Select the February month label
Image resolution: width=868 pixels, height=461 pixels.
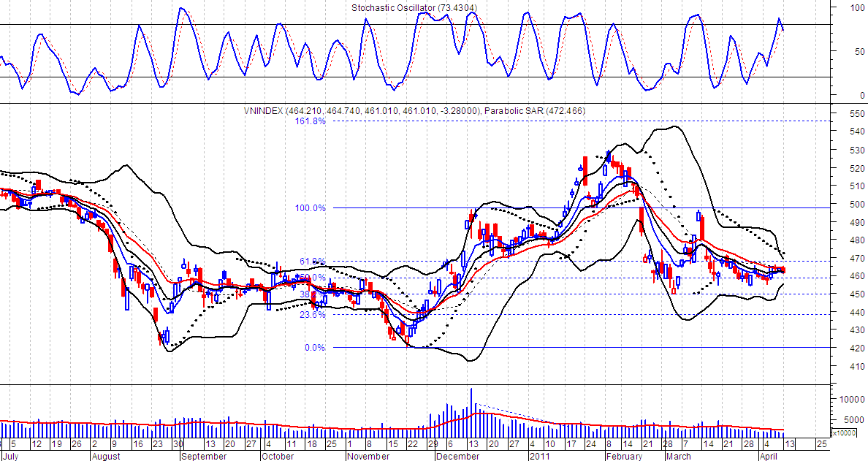(x=623, y=456)
